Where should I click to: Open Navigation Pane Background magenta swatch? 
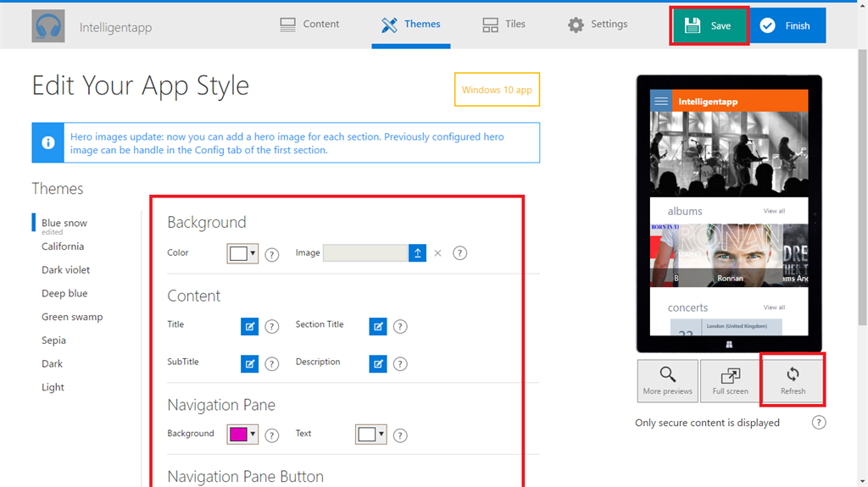click(x=238, y=434)
